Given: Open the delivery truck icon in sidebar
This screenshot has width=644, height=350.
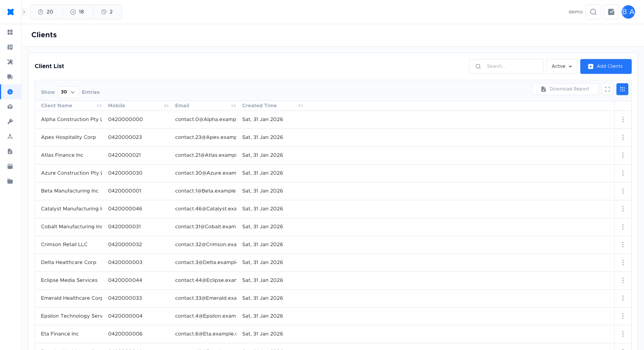Looking at the screenshot, I should 10,77.
